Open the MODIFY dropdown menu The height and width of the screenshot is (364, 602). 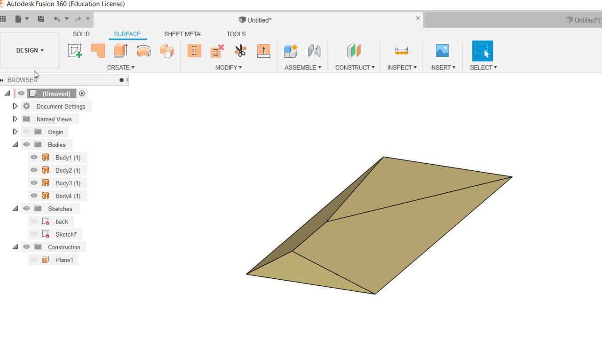click(x=229, y=68)
